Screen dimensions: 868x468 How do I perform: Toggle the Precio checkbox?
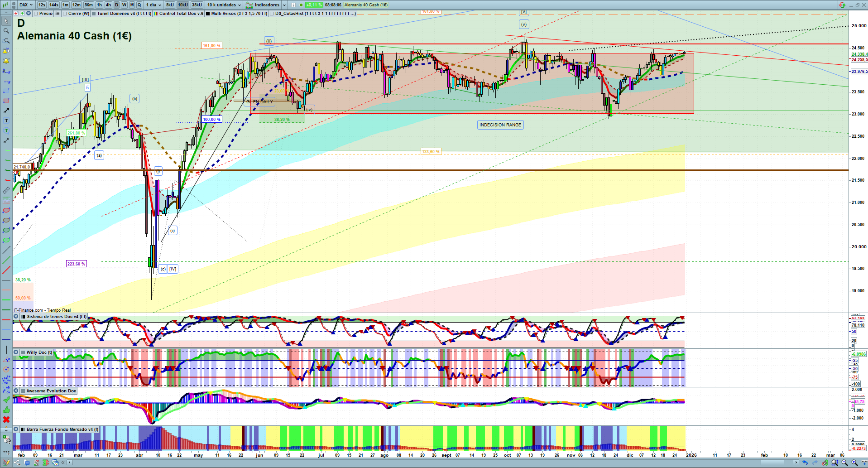tap(36, 14)
